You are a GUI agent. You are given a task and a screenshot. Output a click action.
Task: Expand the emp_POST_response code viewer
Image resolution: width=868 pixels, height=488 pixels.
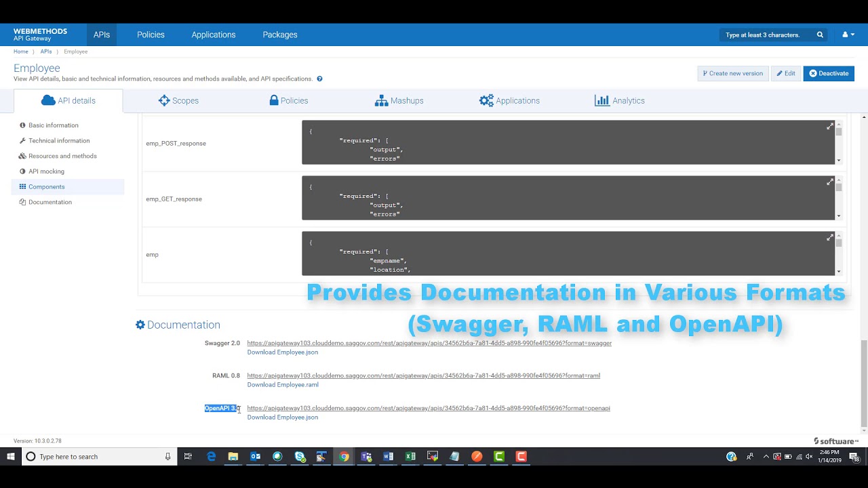coord(830,127)
